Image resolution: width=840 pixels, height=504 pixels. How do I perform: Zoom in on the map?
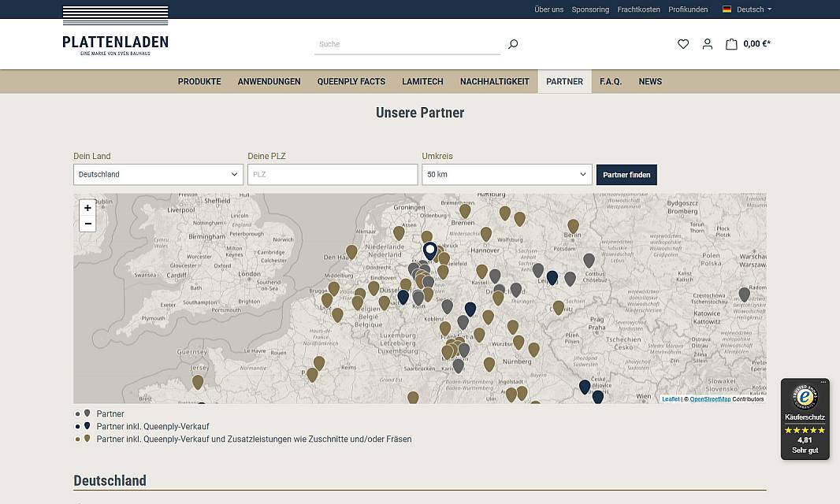click(x=87, y=208)
